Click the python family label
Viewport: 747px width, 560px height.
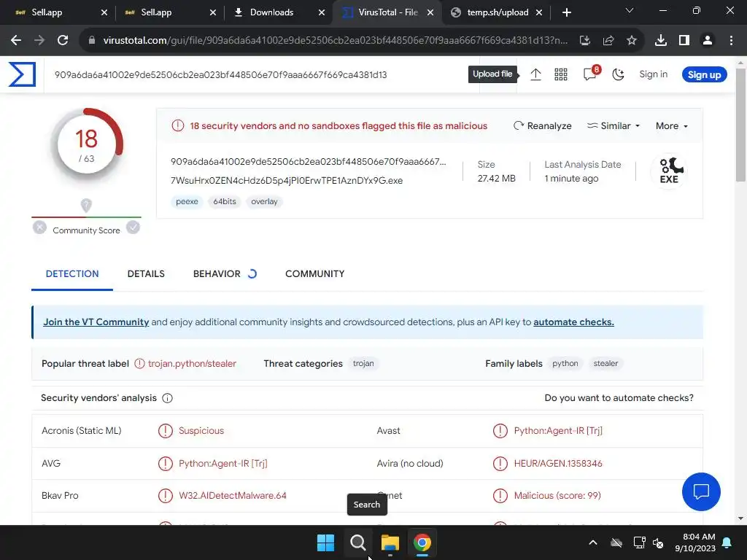tap(565, 363)
